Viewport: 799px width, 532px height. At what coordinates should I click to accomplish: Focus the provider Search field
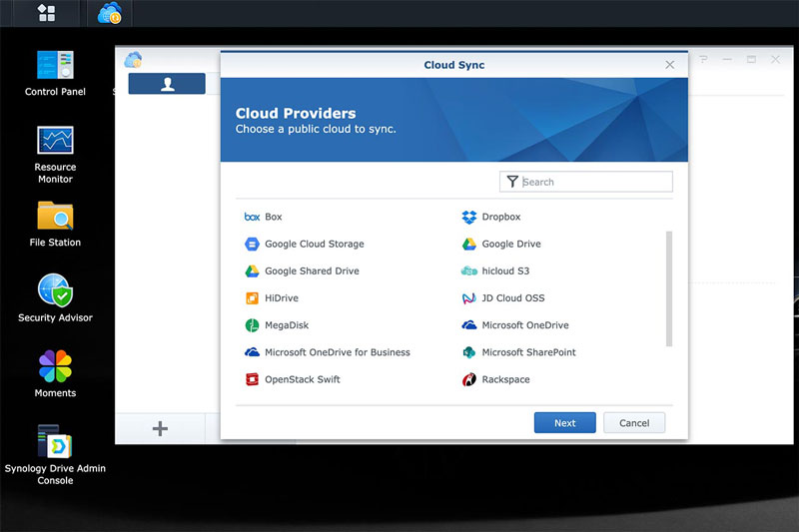585,182
